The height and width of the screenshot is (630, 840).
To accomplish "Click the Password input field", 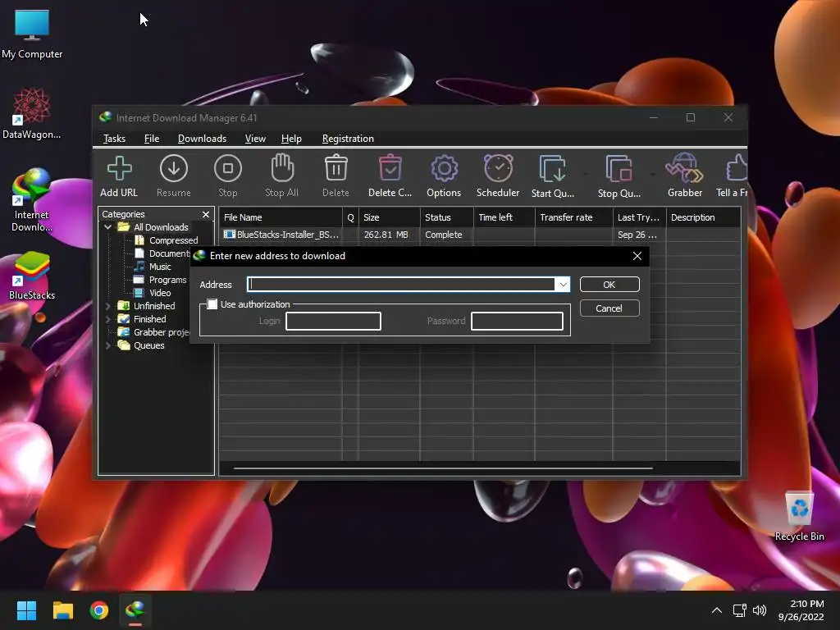I will point(517,321).
